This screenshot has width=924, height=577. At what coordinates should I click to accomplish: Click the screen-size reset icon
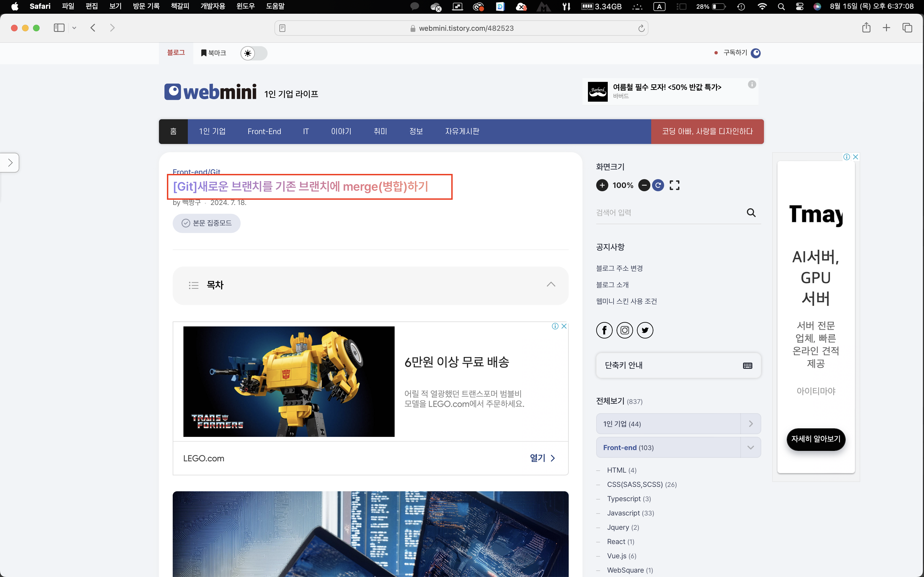658,185
